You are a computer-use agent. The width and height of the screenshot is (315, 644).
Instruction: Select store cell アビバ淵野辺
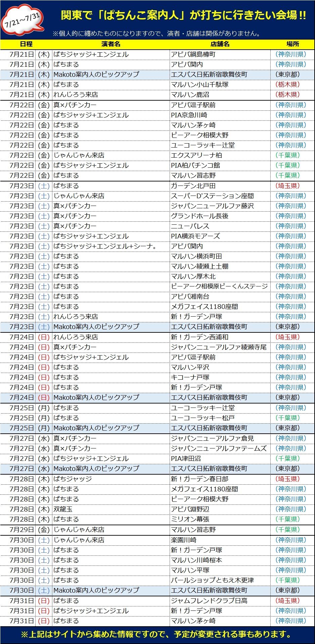click(220, 509)
